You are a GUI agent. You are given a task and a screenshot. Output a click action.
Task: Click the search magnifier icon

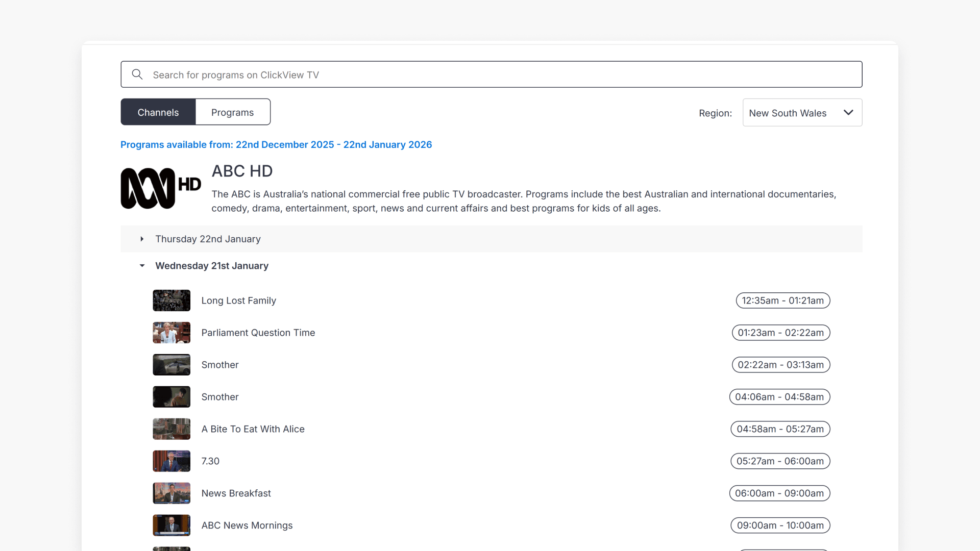click(137, 74)
